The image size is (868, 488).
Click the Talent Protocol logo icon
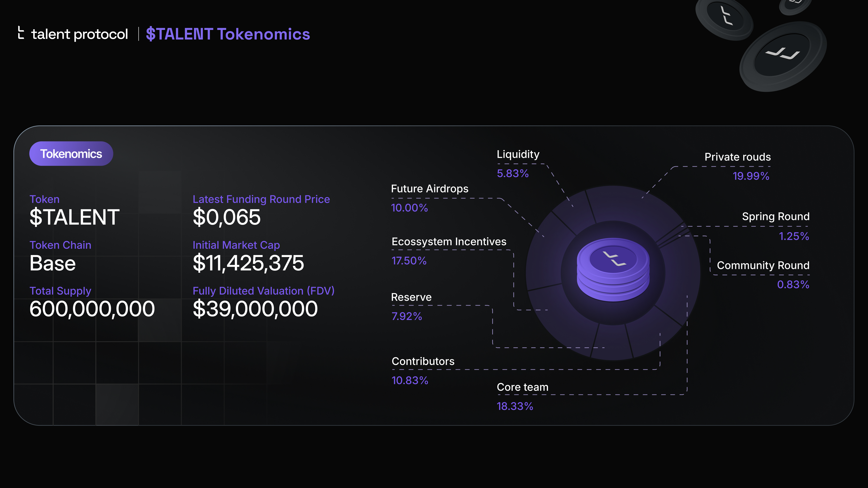coord(21,33)
